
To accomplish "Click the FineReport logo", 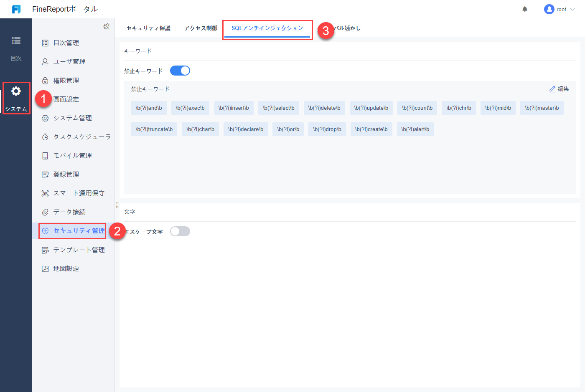I will pyautogui.click(x=16, y=9).
